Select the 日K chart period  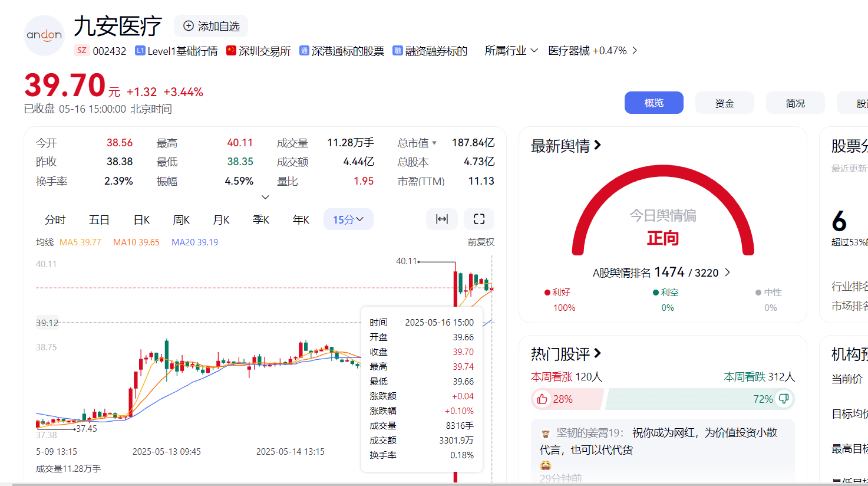point(141,219)
